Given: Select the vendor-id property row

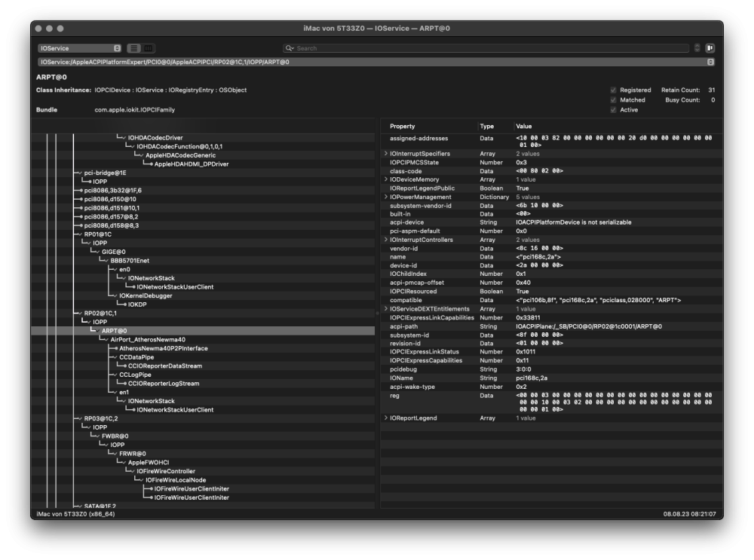Looking at the screenshot, I should pyautogui.click(x=552, y=249).
